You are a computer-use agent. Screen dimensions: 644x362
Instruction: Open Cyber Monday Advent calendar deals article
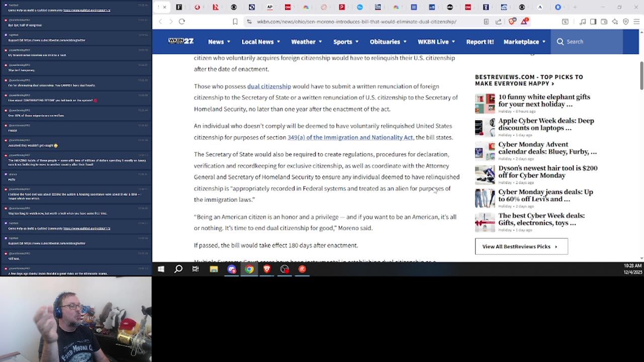[x=547, y=148]
